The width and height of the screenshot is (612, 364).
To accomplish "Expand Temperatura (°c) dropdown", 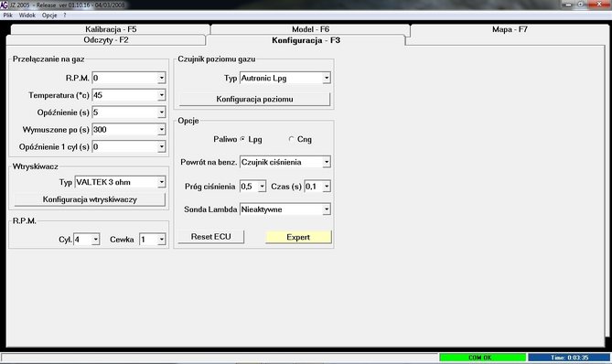I will click(x=161, y=95).
